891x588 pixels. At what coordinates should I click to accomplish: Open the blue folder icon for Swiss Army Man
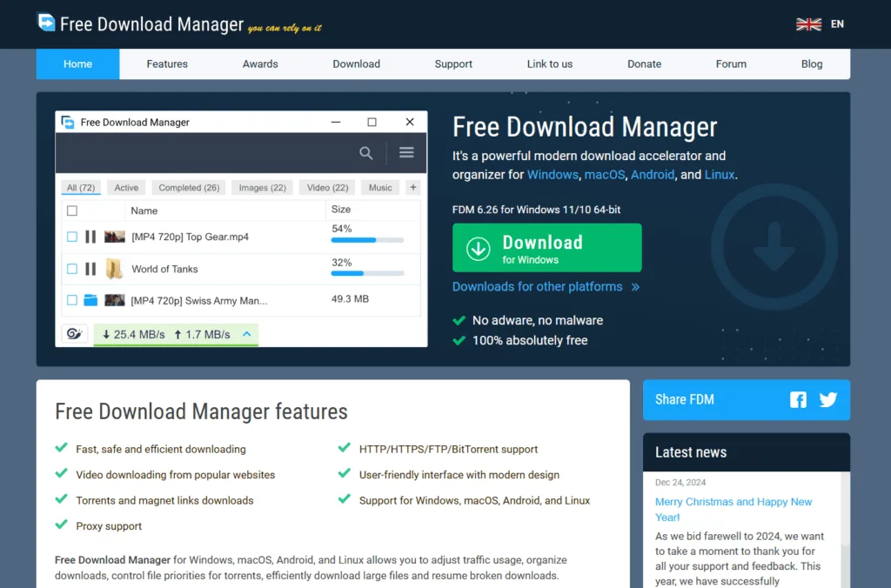90,300
